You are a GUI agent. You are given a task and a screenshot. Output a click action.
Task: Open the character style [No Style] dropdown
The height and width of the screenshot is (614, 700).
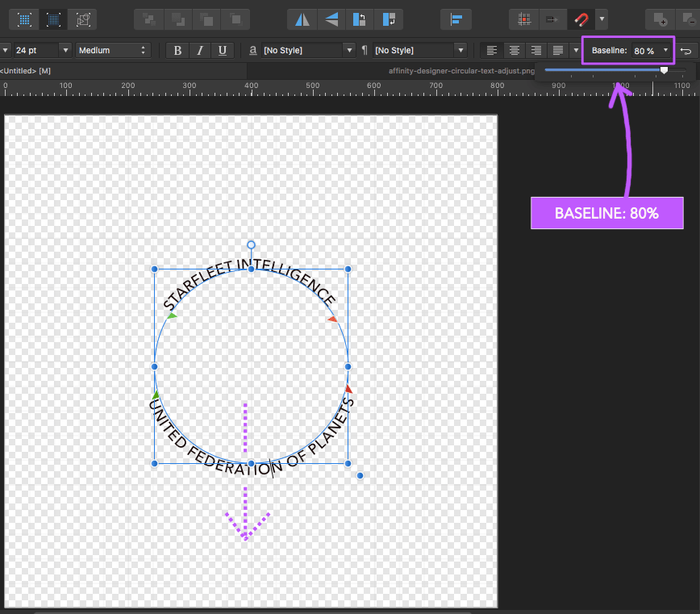(349, 50)
